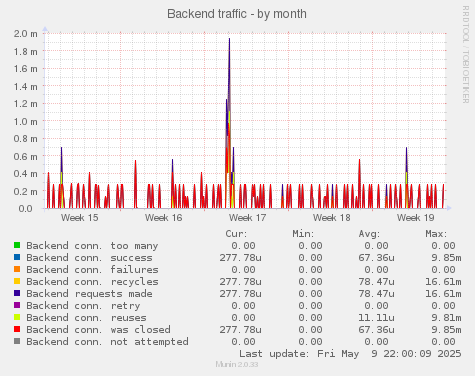Viewport: 475px width, 376px height.
Task: Select 'Backend conn. recycles' label
Action: pos(92,282)
